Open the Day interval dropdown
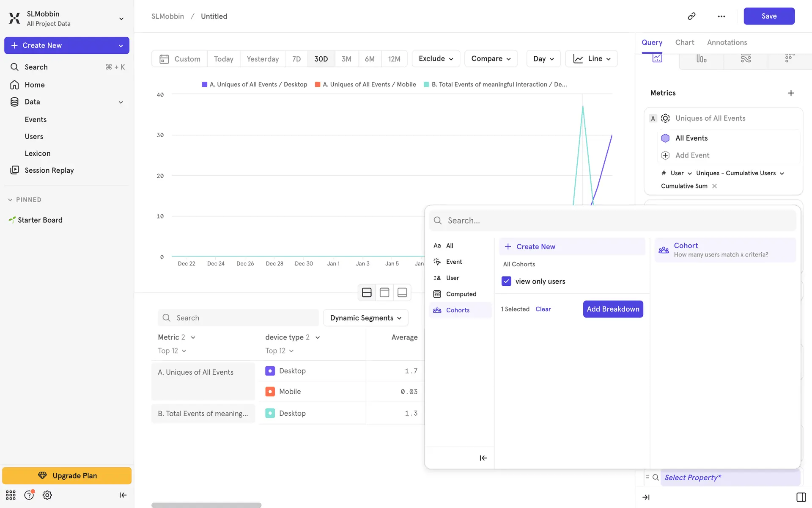This screenshot has width=812, height=508. (x=543, y=59)
